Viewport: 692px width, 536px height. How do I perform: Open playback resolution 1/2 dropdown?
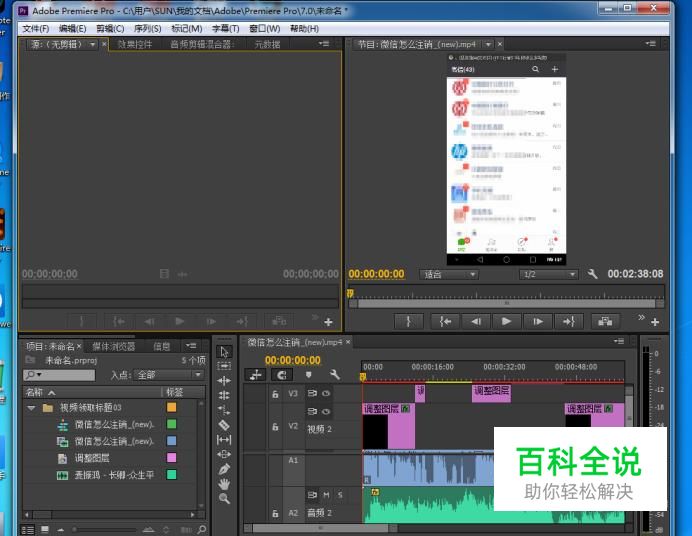(548, 274)
